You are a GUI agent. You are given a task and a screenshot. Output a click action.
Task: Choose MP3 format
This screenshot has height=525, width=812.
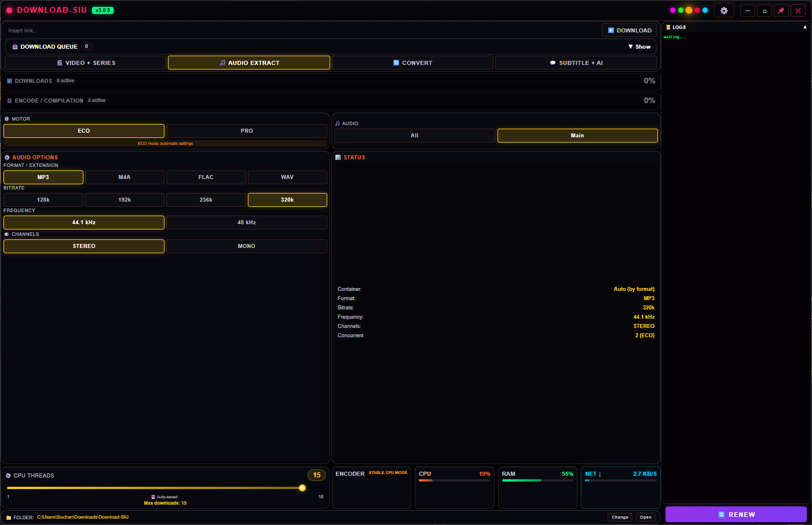(43, 177)
